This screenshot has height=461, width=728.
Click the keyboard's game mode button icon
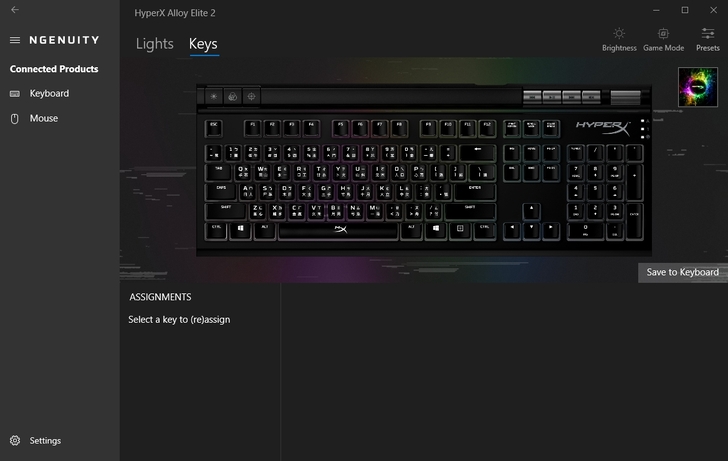pyautogui.click(x=251, y=97)
